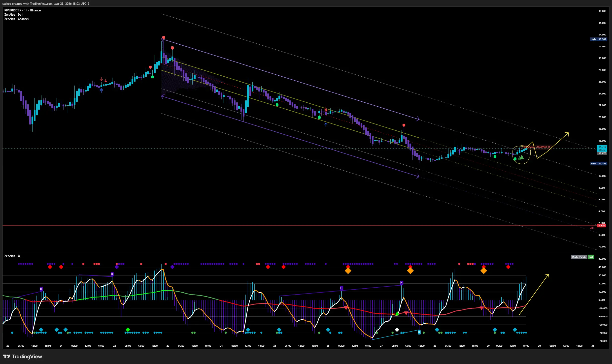Image resolution: width=612 pixels, height=364 pixels.
Task: Select the ZenAlgo - Channel indicator label
Action: click(16, 19)
